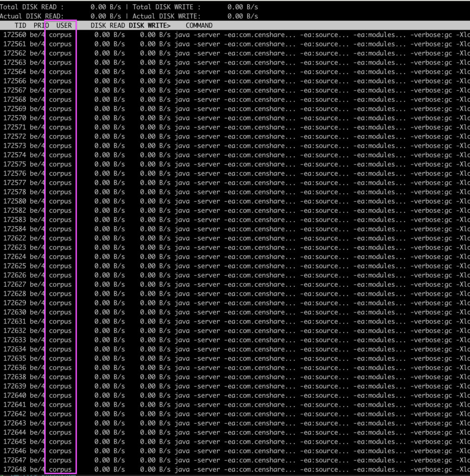Select thread ID 172630
This screenshot has height=476, width=470.
coord(15,312)
